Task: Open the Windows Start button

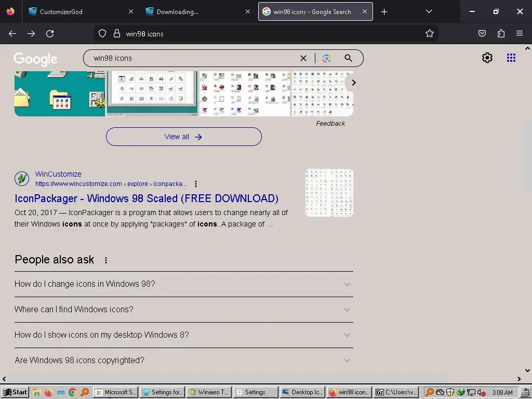Action: 15,393
